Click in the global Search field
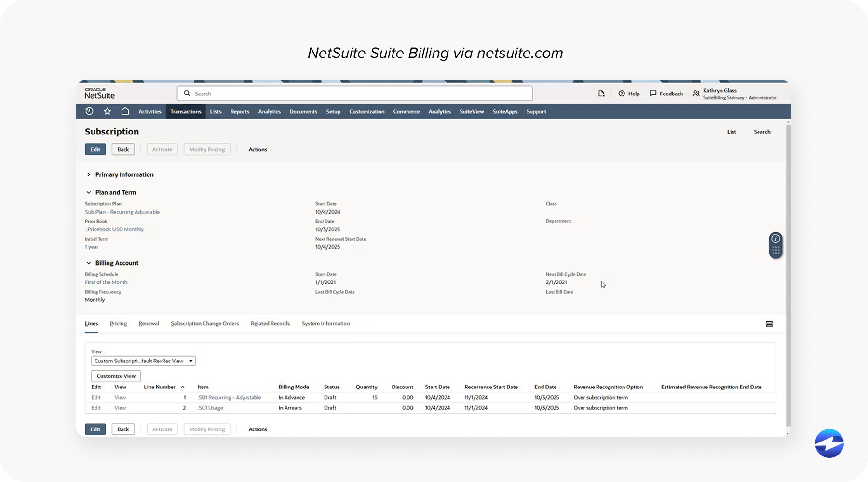Screen dimensions: 868x482 [355, 94]
